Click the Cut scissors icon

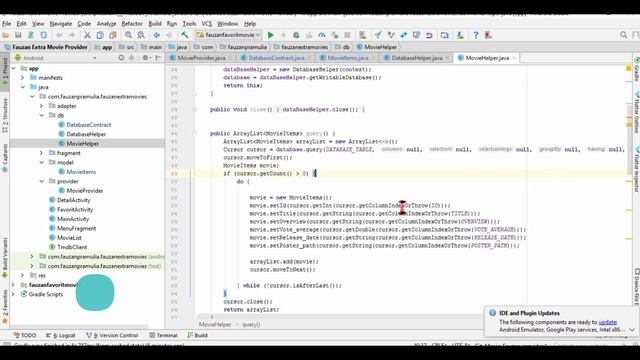point(87,35)
